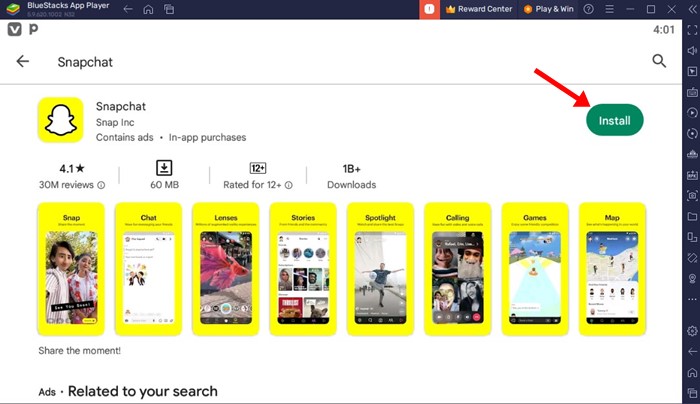
Task: Open info about Rated for 12+
Action: tap(289, 185)
